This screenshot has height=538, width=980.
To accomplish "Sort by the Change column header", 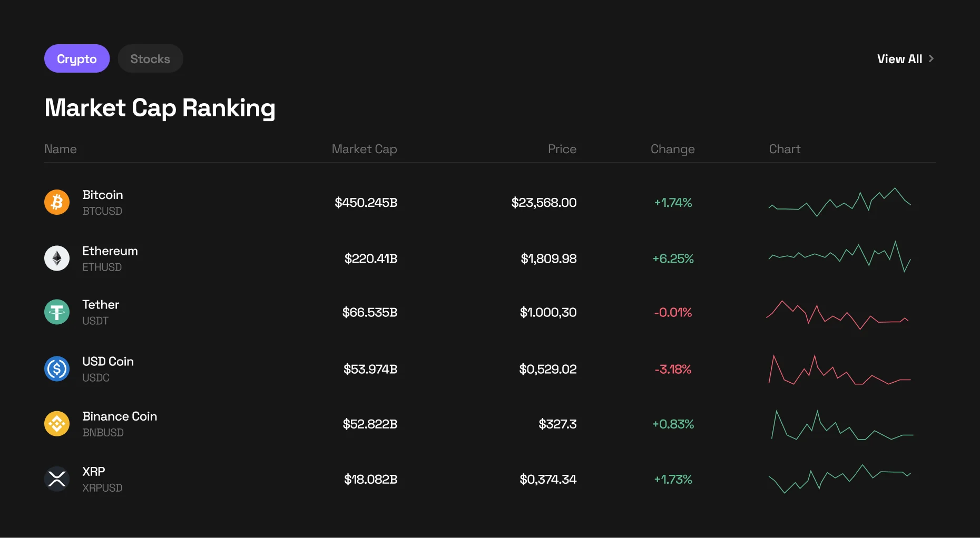I will [x=672, y=149].
